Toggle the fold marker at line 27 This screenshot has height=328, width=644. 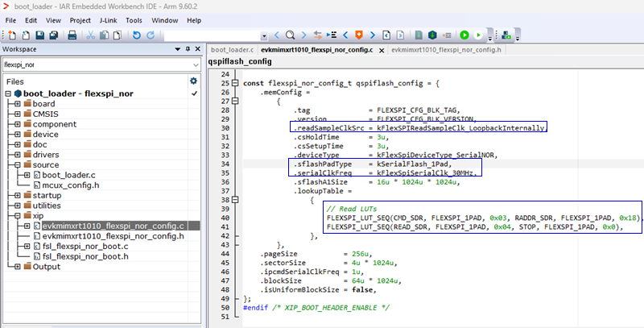pyautogui.click(x=234, y=102)
